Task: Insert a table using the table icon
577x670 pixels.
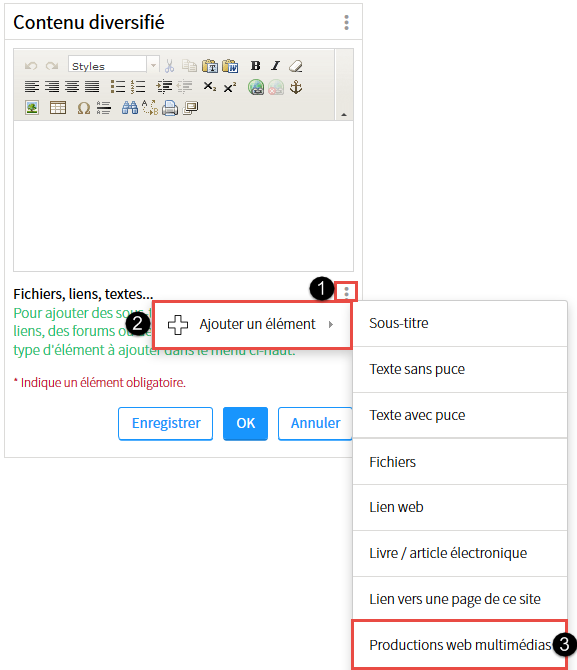Action: [x=58, y=108]
